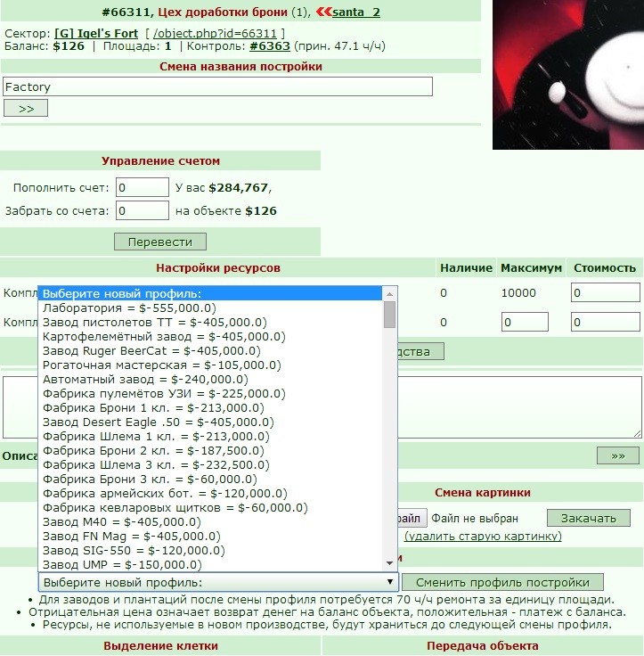Open the [G] Igel's Fort sector link
This screenshot has width=644, height=656.
tap(96, 34)
